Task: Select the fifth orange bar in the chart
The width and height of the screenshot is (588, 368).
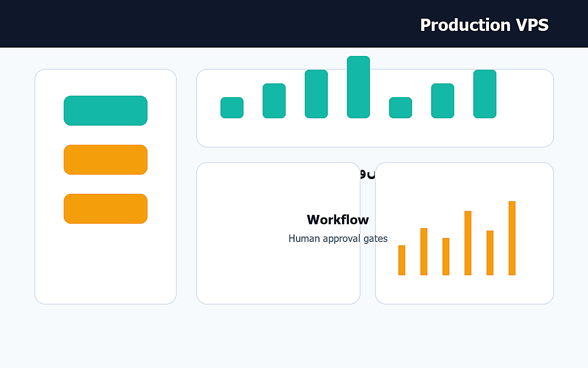Action: [x=490, y=253]
